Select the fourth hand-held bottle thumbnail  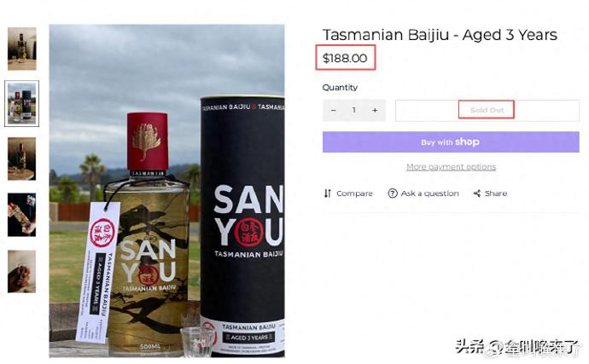point(22,215)
